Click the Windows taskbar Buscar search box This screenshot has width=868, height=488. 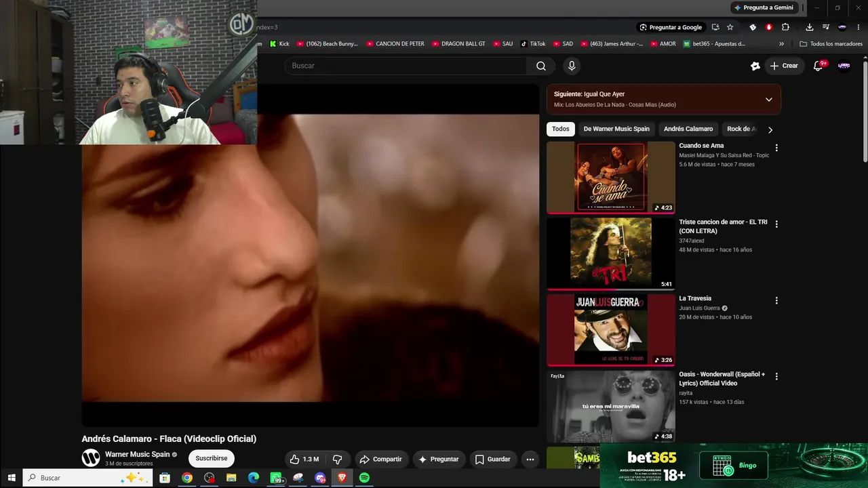click(x=88, y=478)
